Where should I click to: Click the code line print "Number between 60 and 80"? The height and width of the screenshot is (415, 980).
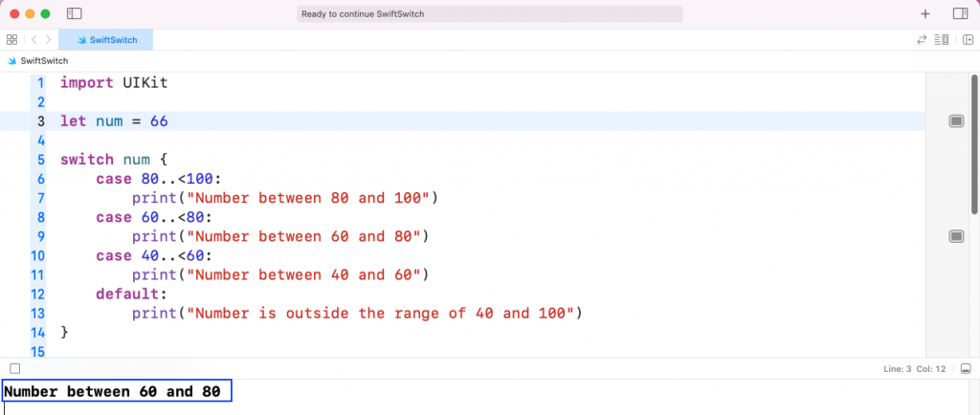click(x=280, y=236)
